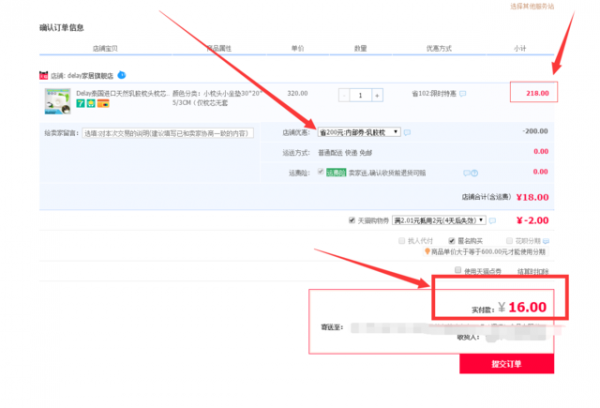Click the ¥-2.00 coupon deduction amount
The width and height of the screenshot is (600, 408).
(x=532, y=220)
